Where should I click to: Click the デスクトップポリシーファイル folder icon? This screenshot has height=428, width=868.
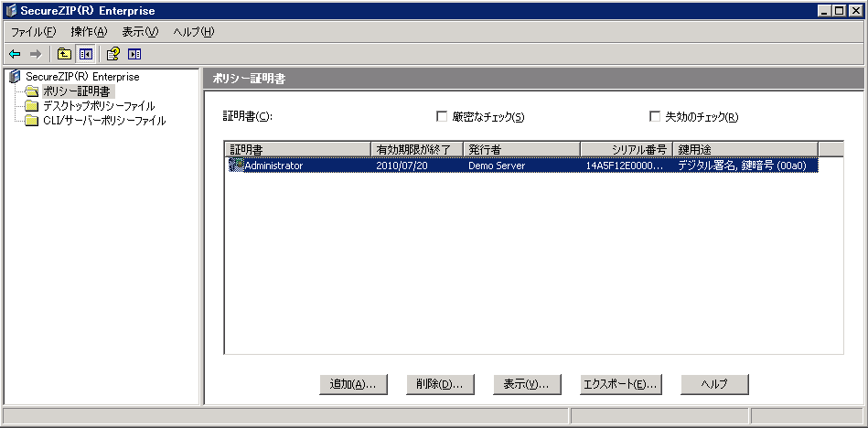click(32, 106)
